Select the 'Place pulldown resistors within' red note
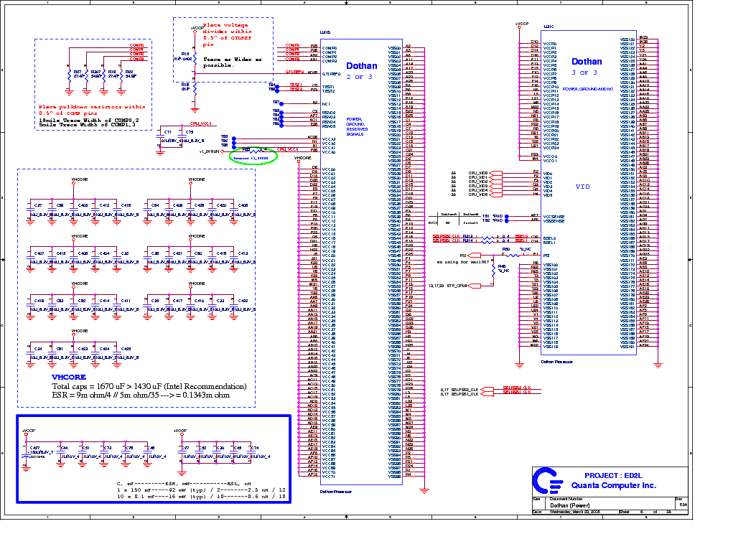Viewport: 756px width, 534px height. tap(92, 110)
